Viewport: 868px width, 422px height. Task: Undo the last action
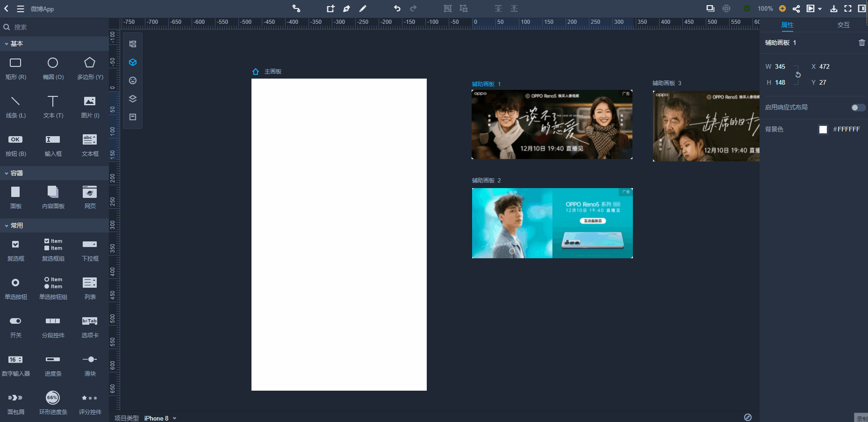point(397,8)
